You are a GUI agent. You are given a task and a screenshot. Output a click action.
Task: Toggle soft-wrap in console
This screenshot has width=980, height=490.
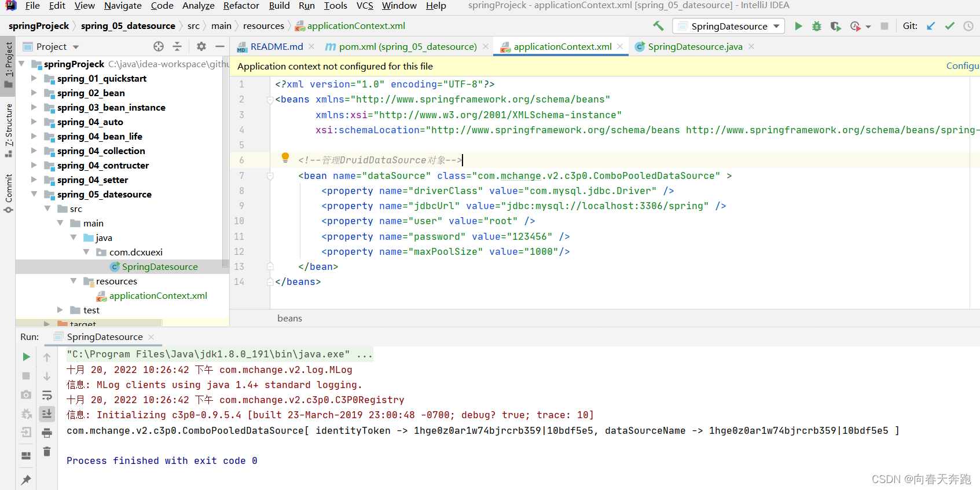coord(47,395)
